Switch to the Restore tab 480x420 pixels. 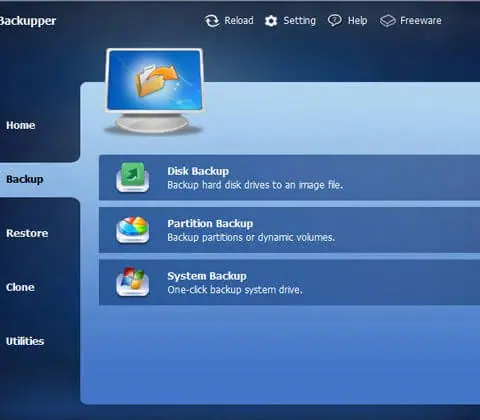pyautogui.click(x=27, y=233)
